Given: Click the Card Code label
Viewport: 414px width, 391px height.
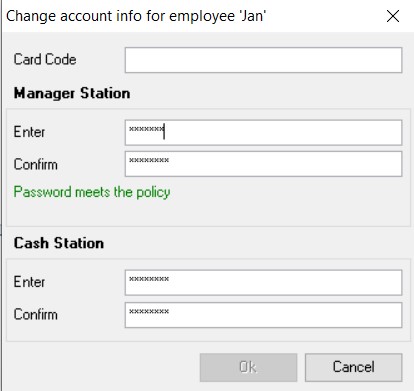Looking at the screenshot, I should [45, 60].
